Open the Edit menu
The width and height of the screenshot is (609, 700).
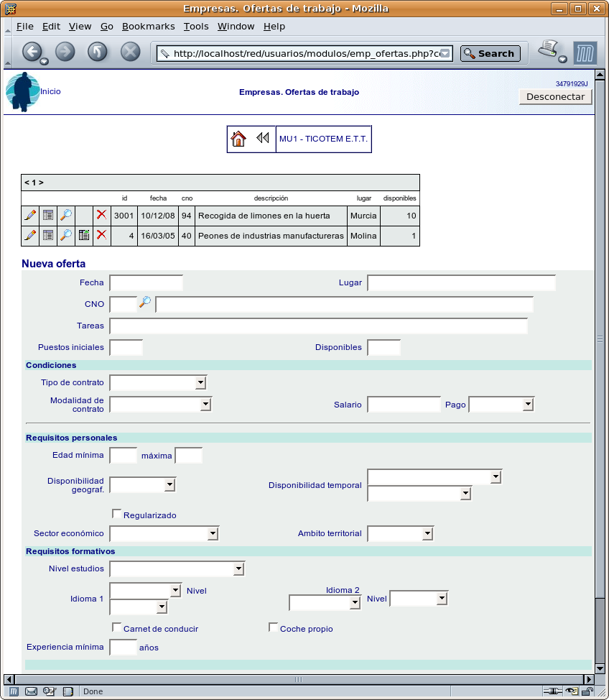[51, 27]
